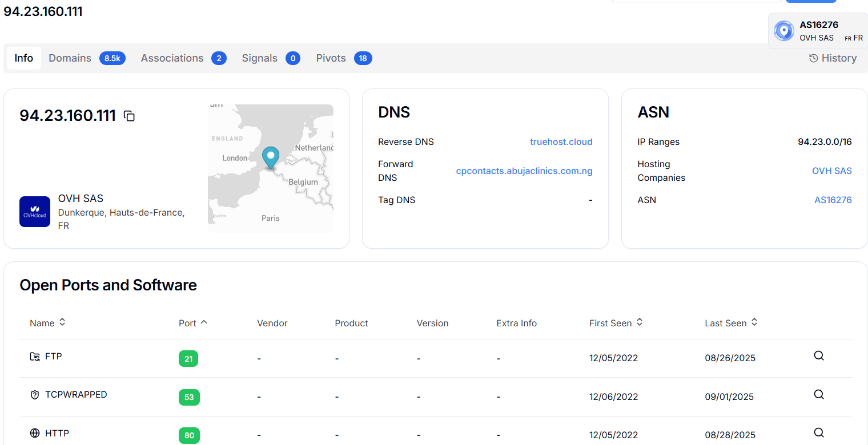Image resolution: width=868 pixels, height=445 pixels.
Task: Click the FTP folder service icon
Action: coord(35,357)
